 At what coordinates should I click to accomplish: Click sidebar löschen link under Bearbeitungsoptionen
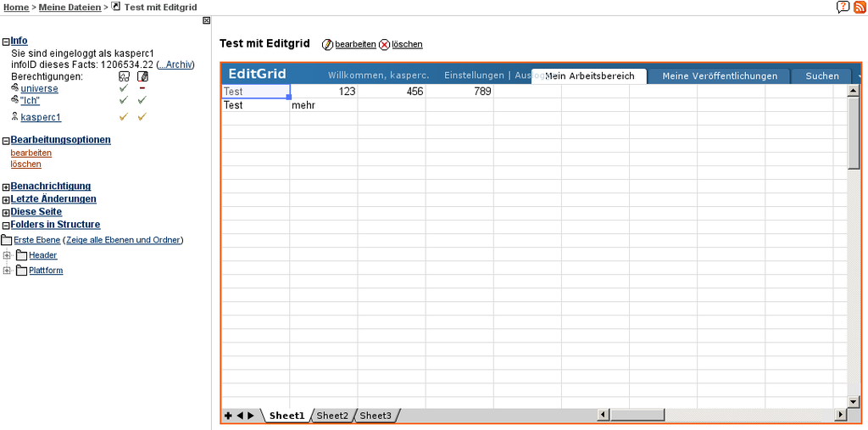tap(26, 164)
